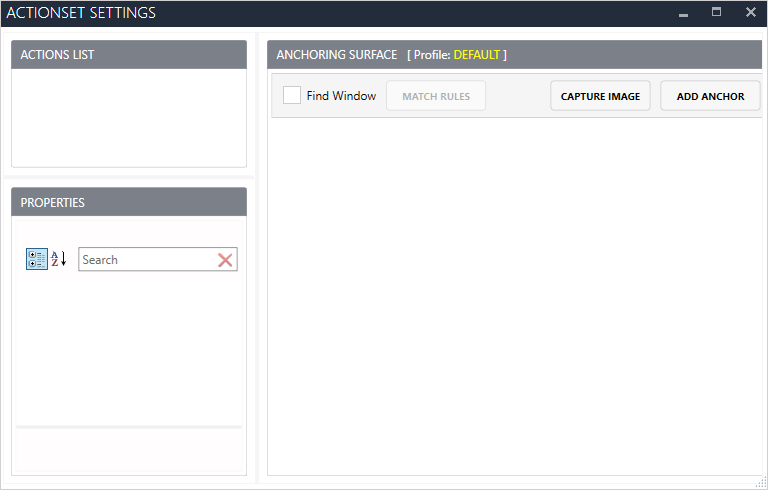
Task: Click the blank anchoring surface canvas
Action: point(515,300)
